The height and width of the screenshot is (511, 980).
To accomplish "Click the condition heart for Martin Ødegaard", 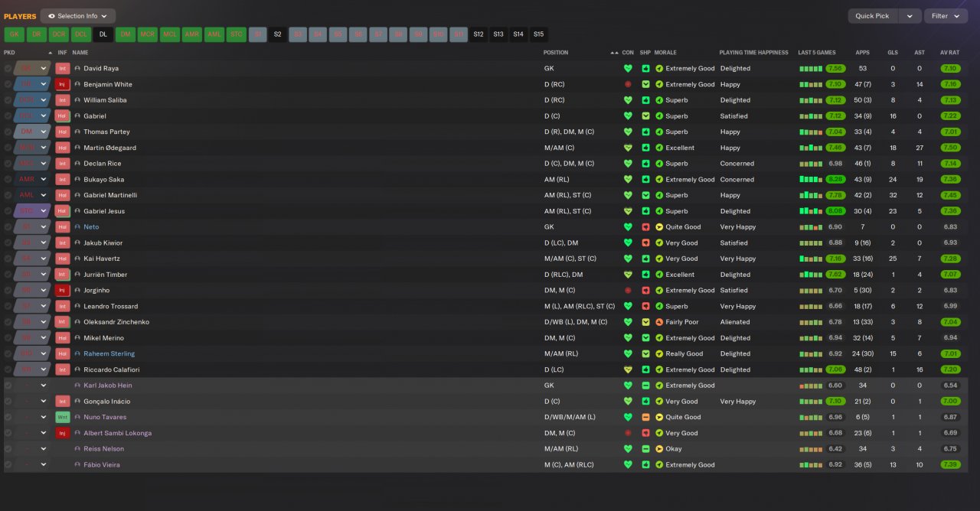I will (x=628, y=148).
